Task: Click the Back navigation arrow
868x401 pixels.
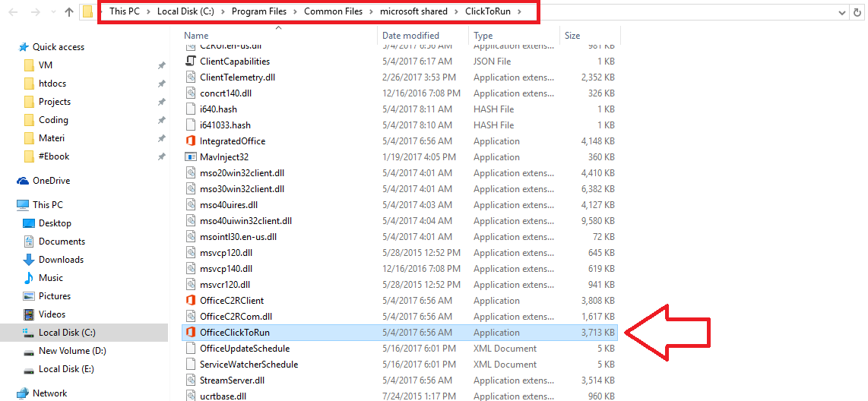Action: 13,11
